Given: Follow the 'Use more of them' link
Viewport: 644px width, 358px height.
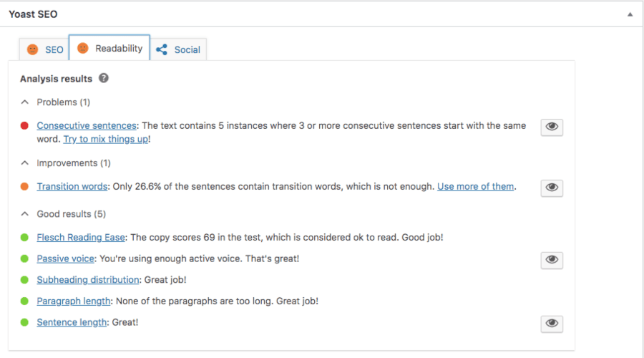Looking at the screenshot, I should [x=475, y=187].
